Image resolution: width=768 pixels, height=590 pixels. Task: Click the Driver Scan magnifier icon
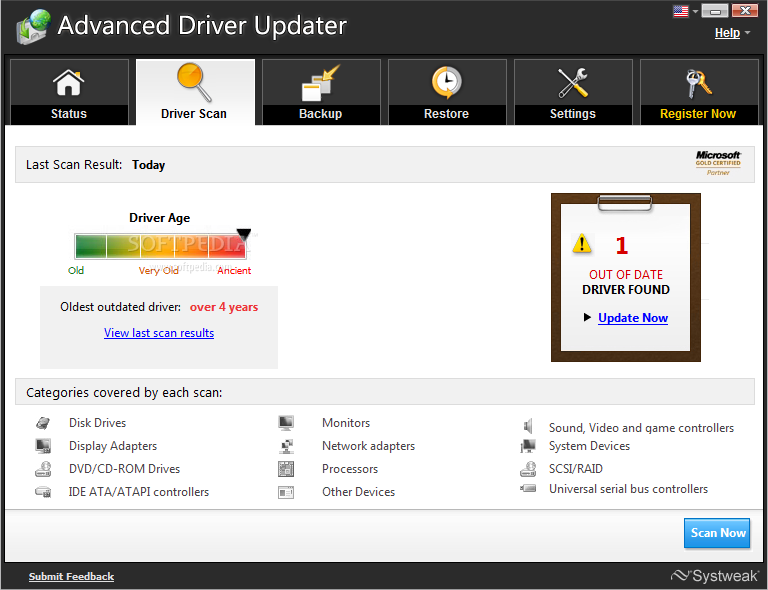[194, 82]
